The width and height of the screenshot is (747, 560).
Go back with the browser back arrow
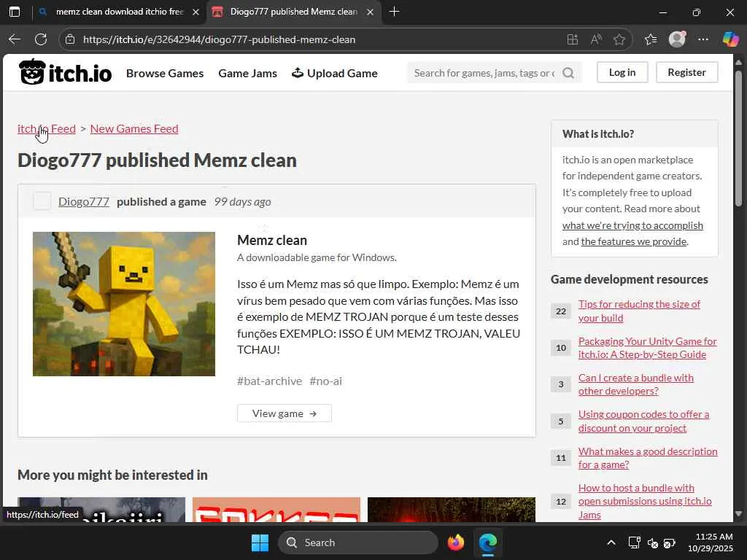pos(15,39)
